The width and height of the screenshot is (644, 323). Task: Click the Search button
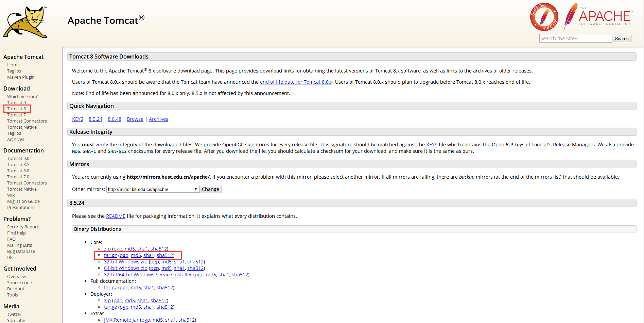point(622,38)
